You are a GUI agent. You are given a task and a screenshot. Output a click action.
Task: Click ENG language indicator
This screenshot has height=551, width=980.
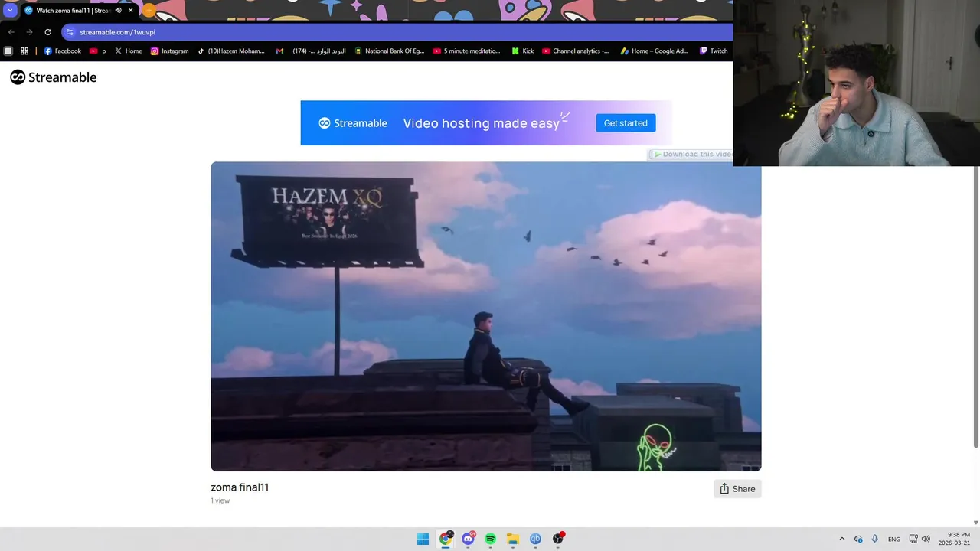point(894,539)
